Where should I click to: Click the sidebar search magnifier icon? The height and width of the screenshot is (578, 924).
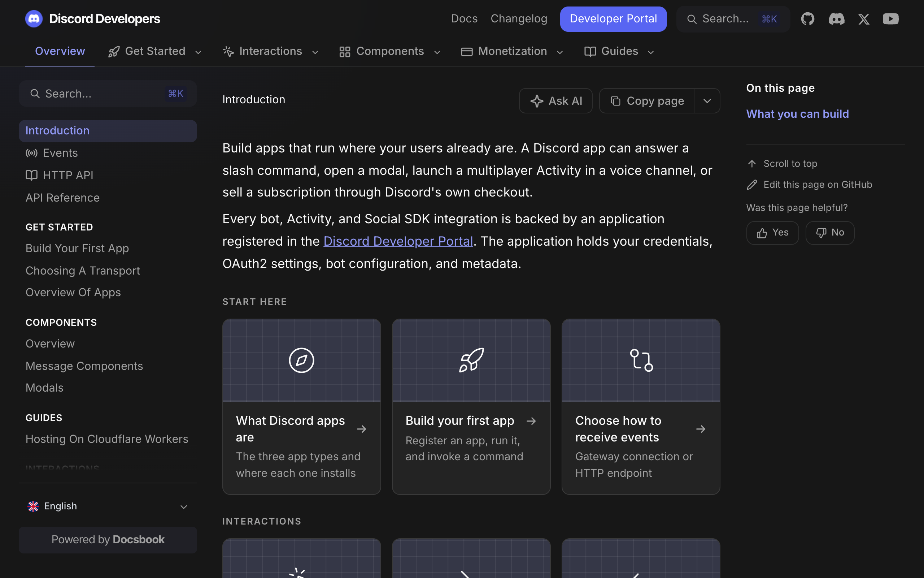coord(35,94)
